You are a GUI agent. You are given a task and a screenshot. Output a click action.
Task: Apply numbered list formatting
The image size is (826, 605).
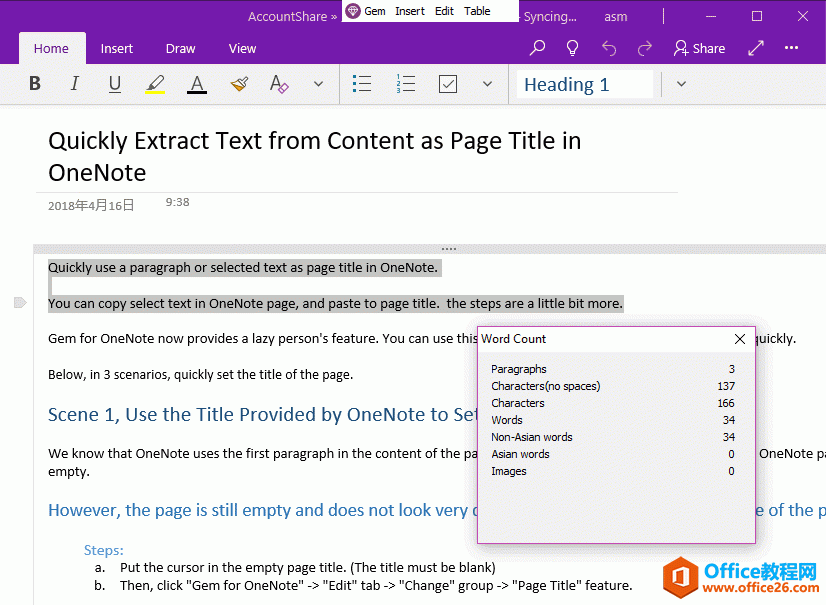pos(405,84)
